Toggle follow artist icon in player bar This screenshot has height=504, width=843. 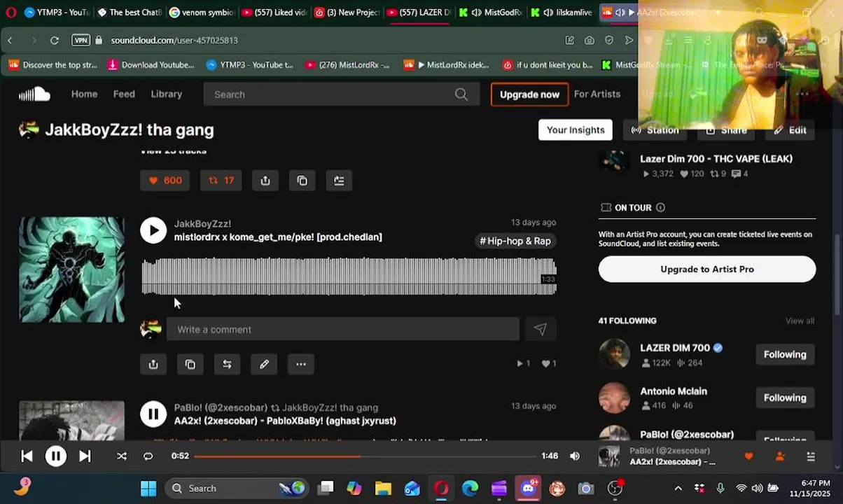[780, 456]
